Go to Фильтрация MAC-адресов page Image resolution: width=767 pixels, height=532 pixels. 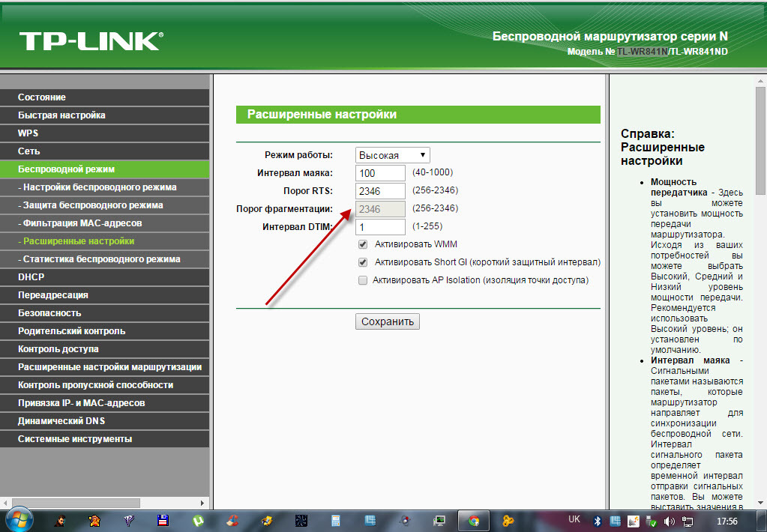[105, 223]
